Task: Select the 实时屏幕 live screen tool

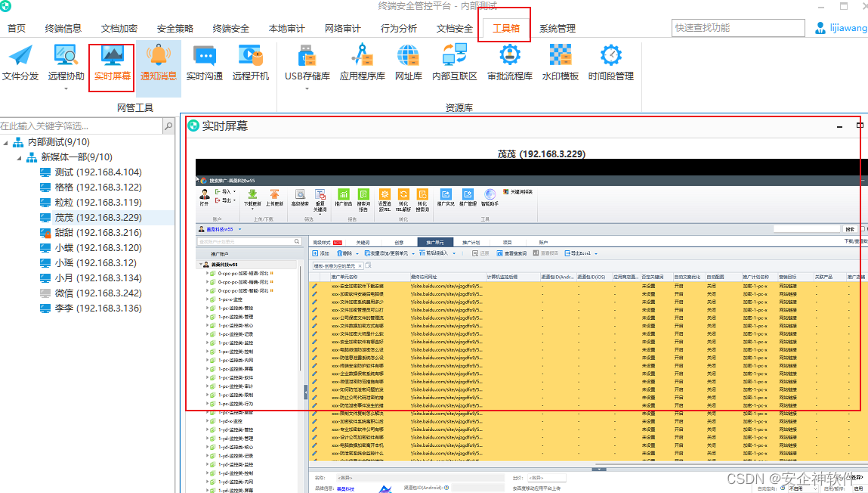Action: pos(113,64)
